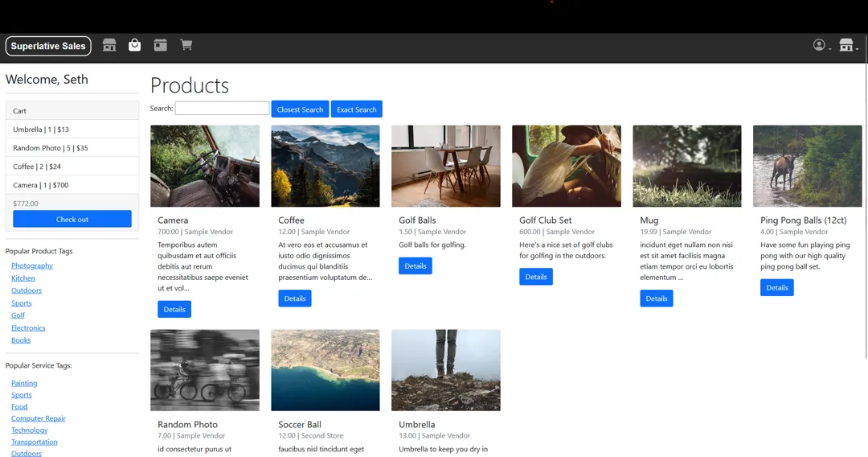Open Details for Ping Pong Balls
868x457 pixels.
coord(776,287)
